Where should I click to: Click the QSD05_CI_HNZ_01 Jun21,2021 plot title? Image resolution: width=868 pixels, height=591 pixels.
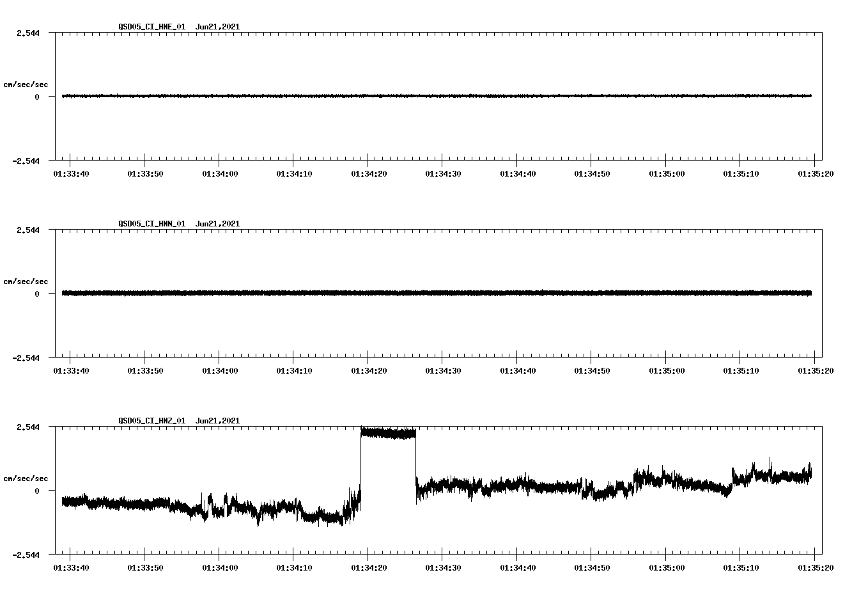click(x=179, y=421)
